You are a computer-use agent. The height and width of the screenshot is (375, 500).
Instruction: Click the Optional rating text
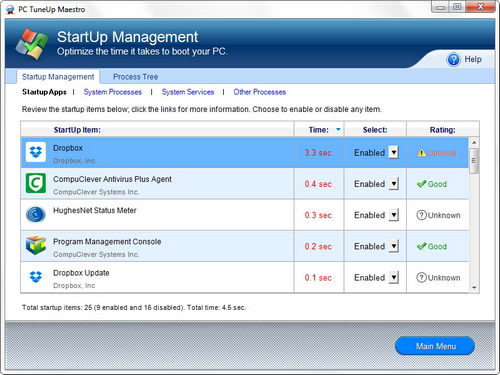442,153
